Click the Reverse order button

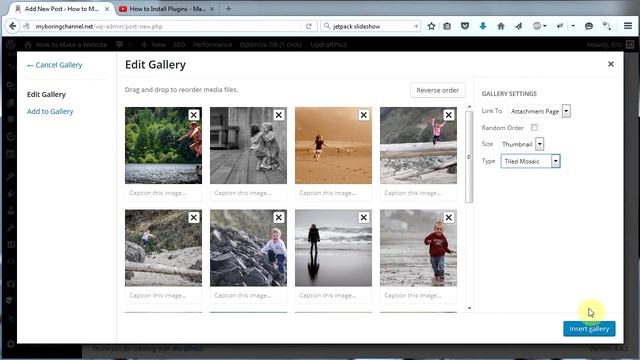click(x=438, y=90)
